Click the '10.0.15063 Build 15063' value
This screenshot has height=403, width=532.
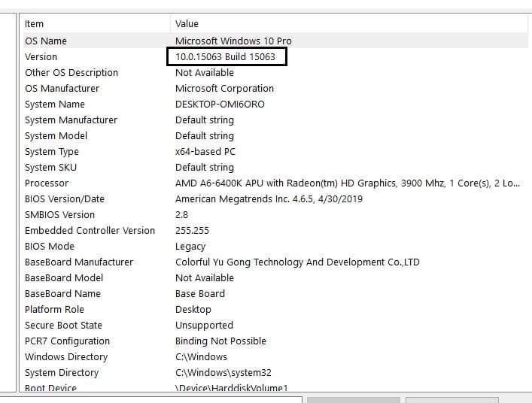point(225,56)
